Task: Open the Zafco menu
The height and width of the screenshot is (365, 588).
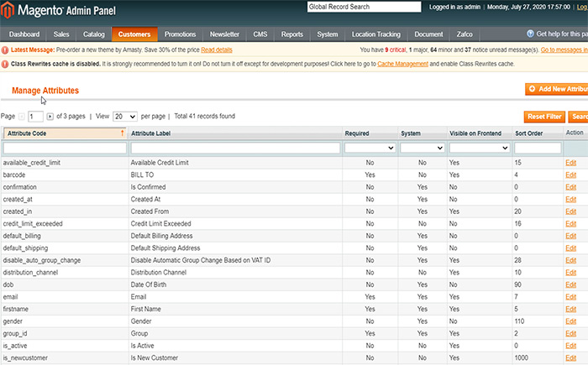Action: tap(465, 34)
